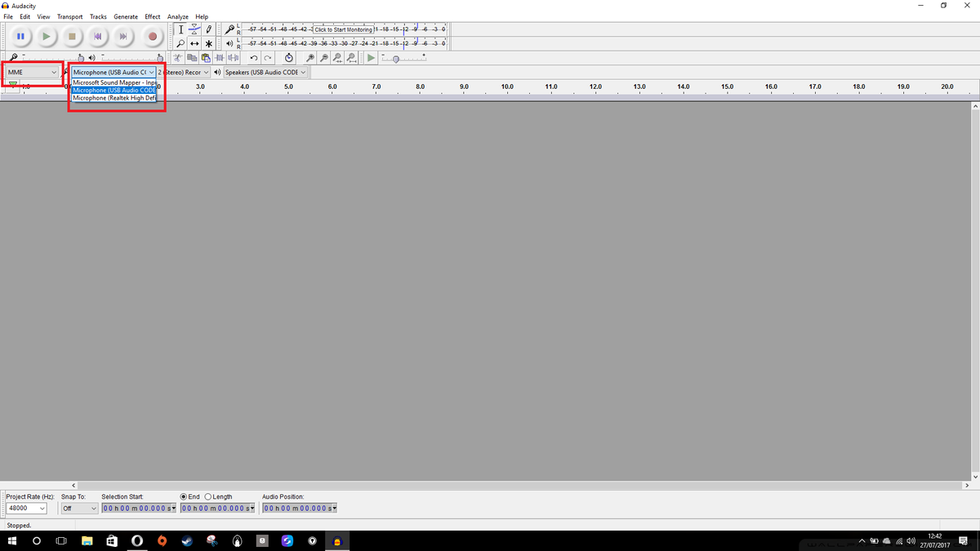Skip to end of project
The width and height of the screenshot is (980, 551).
point(123,36)
